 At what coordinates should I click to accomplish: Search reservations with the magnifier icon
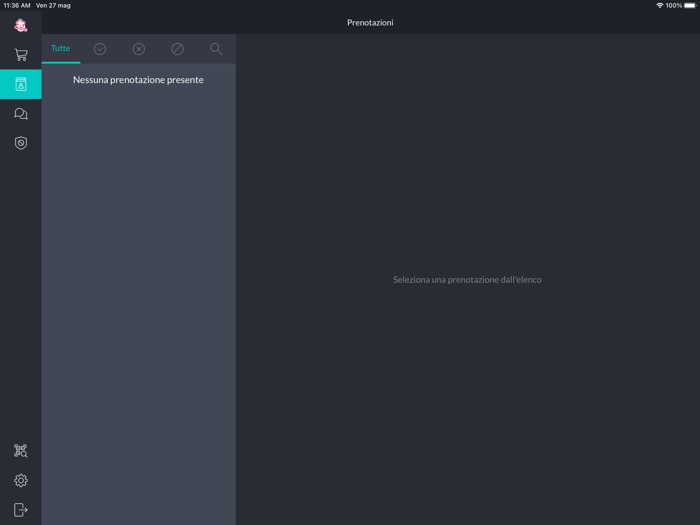coord(216,49)
